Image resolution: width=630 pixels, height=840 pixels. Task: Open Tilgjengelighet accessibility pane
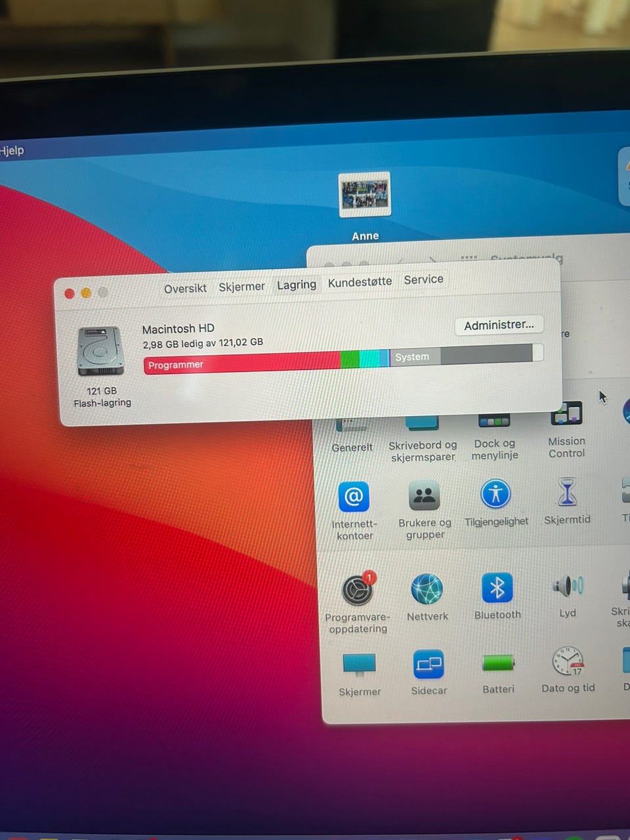[x=496, y=503]
